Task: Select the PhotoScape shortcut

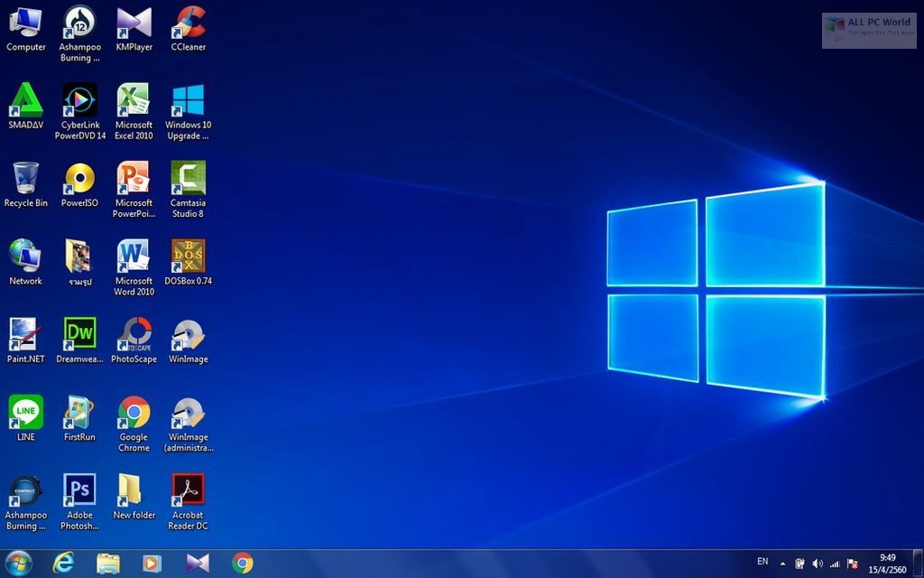Action: tap(134, 334)
